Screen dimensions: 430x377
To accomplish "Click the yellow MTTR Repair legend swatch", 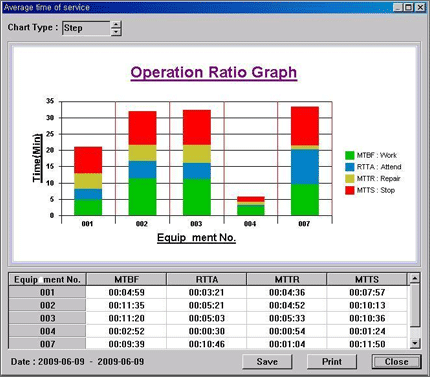I will 350,179.
